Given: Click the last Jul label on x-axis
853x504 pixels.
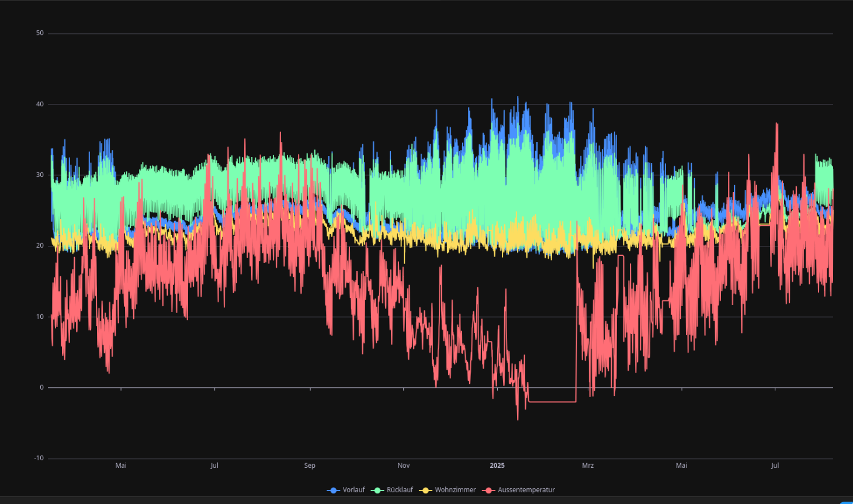Looking at the screenshot, I should click(x=775, y=465).
